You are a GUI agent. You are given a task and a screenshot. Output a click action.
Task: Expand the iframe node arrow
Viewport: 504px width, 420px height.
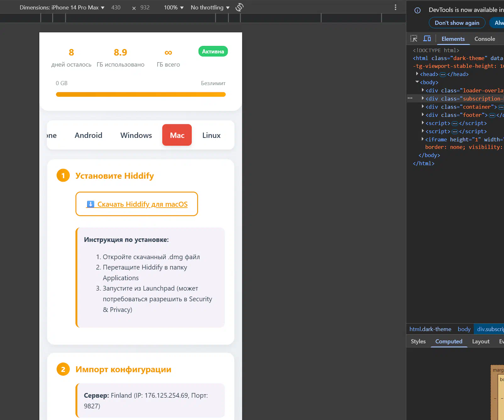pyautogui.click(x=423, y=139)
